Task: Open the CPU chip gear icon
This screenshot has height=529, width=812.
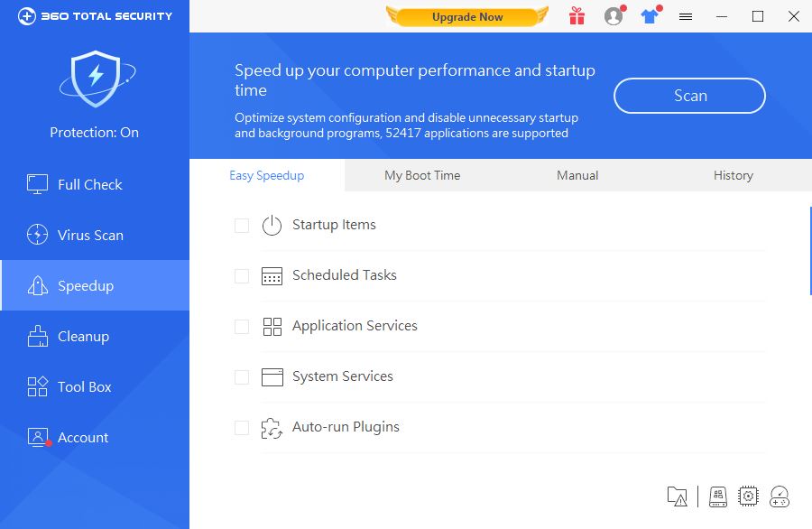Action: tap(748, 497)
